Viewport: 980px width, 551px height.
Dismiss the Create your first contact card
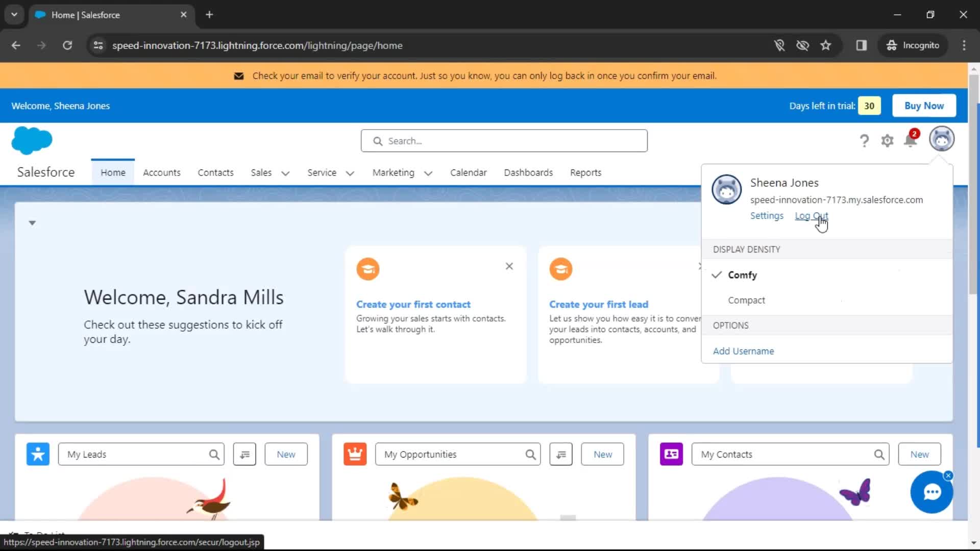(x=509, y=266)
